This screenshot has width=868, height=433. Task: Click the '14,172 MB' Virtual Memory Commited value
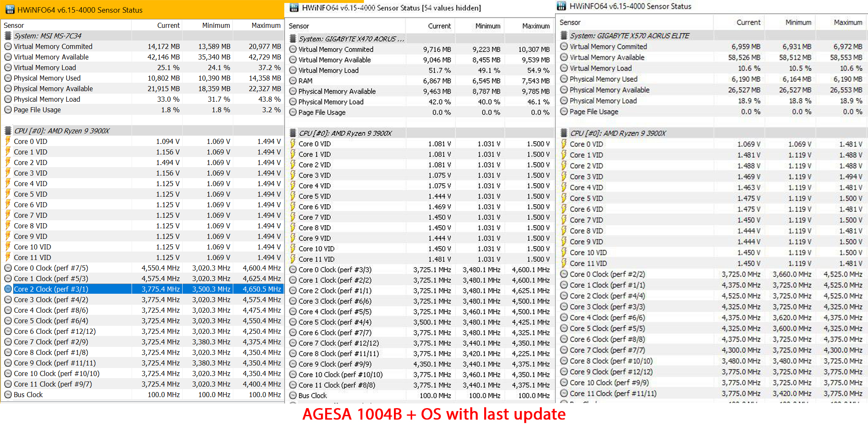164,46
